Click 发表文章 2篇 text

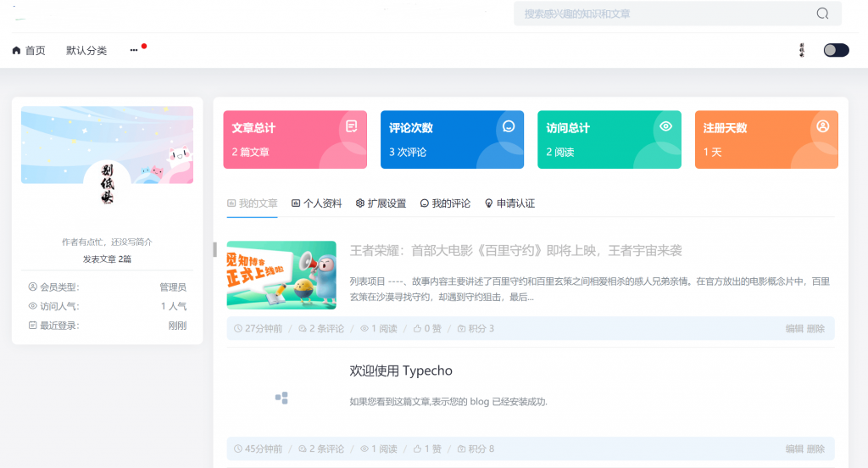click(x=107, y=259)
